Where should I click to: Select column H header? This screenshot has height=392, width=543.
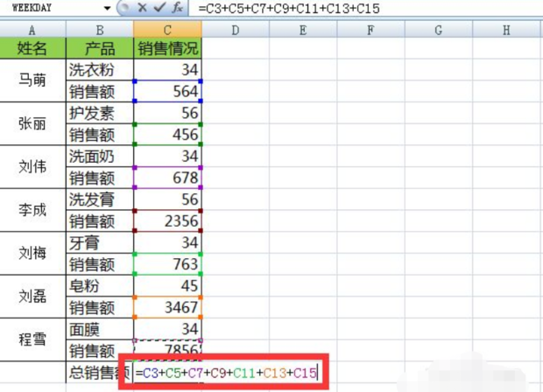[507, 31]
